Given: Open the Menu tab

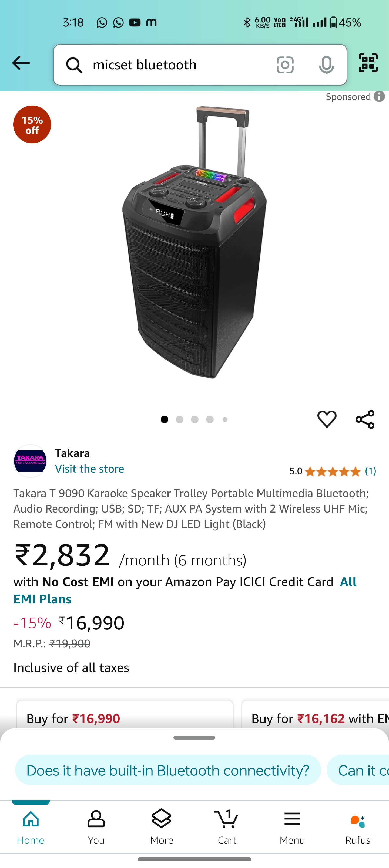Looking at the screenshot, I should [x=292, y=827].
